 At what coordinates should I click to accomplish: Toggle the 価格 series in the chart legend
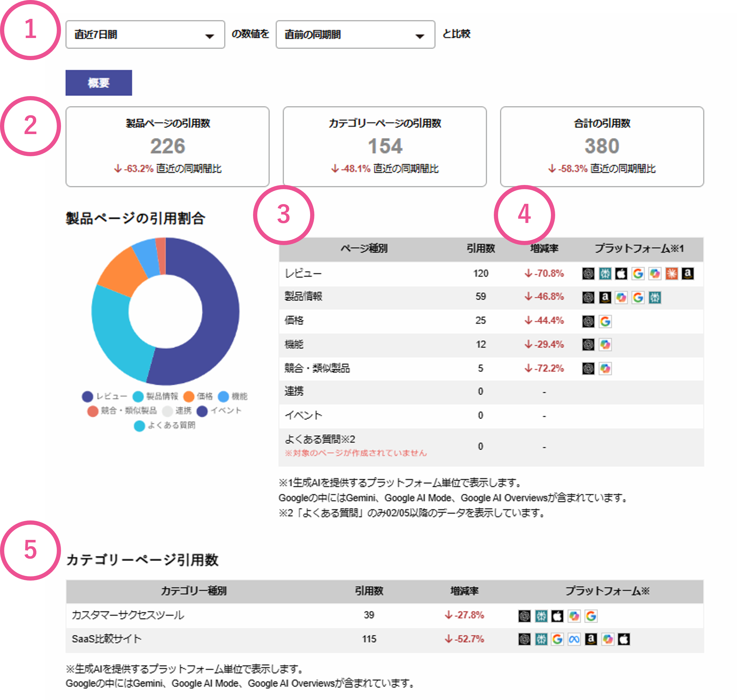tap(198, 396)
